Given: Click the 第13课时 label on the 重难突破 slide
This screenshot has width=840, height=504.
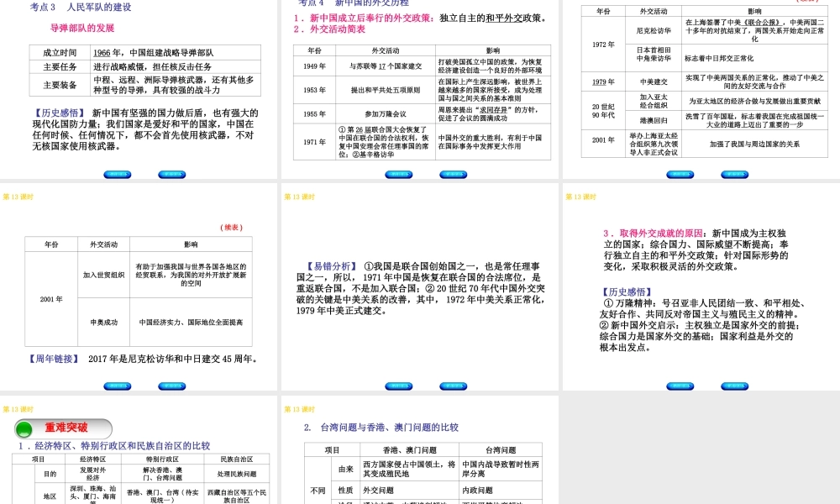Looking at the screenshot, I should point(18,409).
